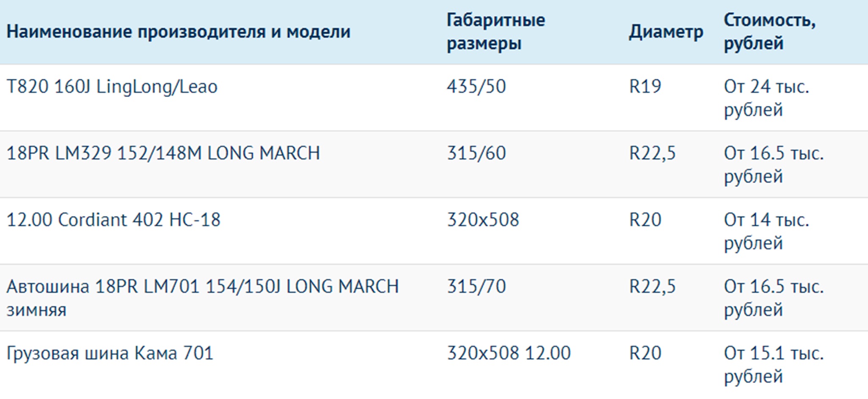This screenshot has width=868, height=399.
Task: Select the 18PR LM329 152/148M LONG MARCH cell
Action: click(163, 153)
